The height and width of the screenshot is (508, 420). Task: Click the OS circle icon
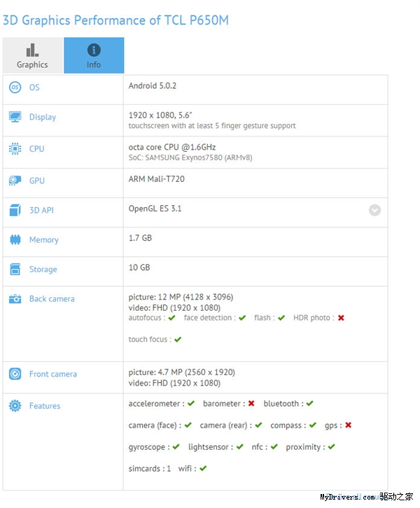click(x=15, y=87)
